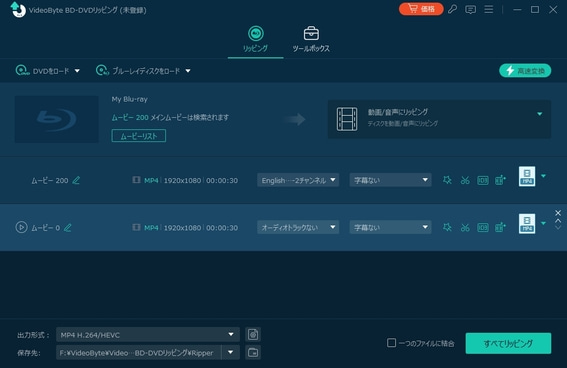Click MP4 output format icon for ムービー 0
This screenshot has width=567, height=368.
tap(527, 224)
